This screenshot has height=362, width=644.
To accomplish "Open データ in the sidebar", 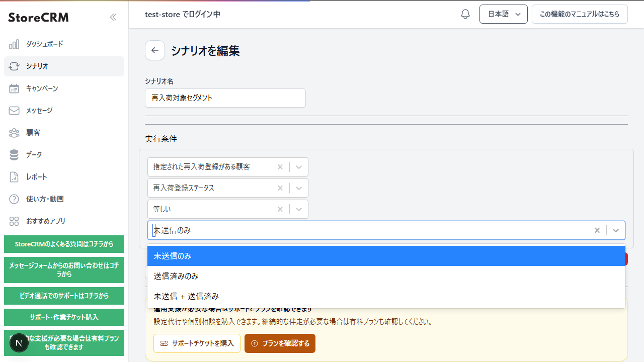I will 64,155.
